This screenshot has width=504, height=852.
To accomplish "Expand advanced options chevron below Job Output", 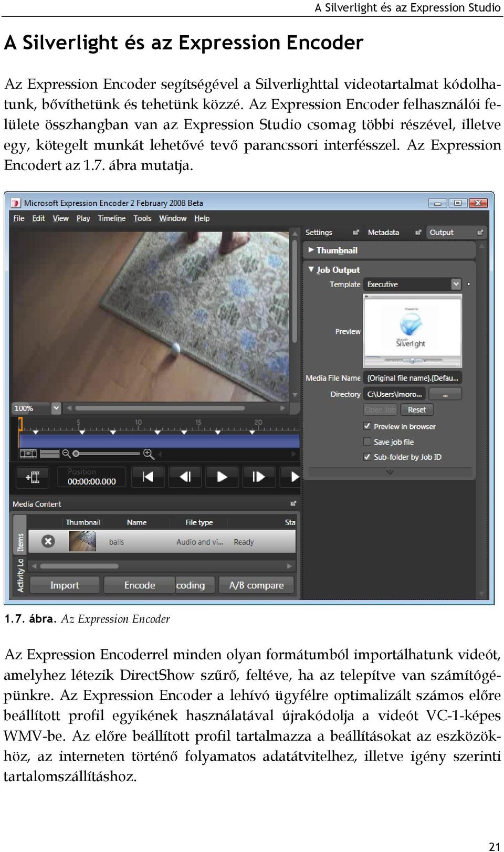I will 390,472.
